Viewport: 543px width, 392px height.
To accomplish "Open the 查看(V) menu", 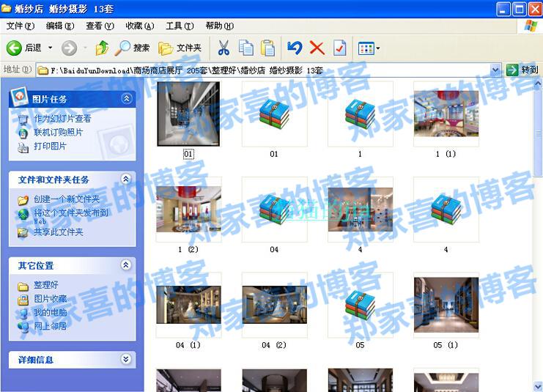I will tap(100, 26).
